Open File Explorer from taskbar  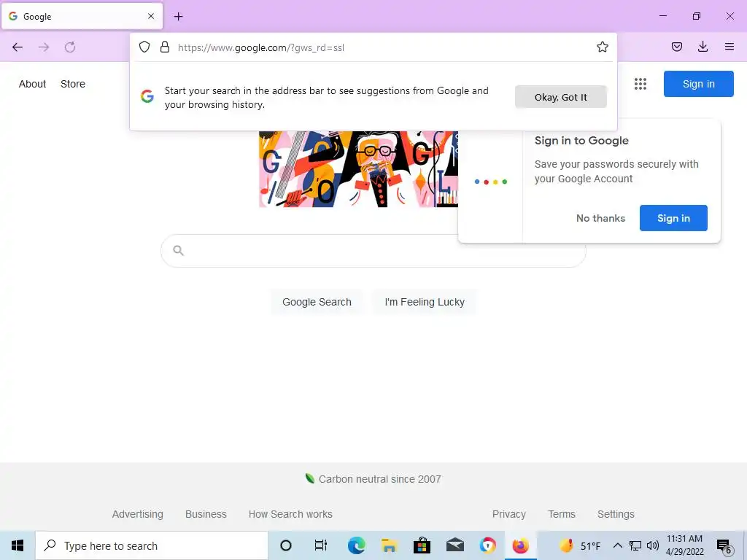click(x=390, y=545)
